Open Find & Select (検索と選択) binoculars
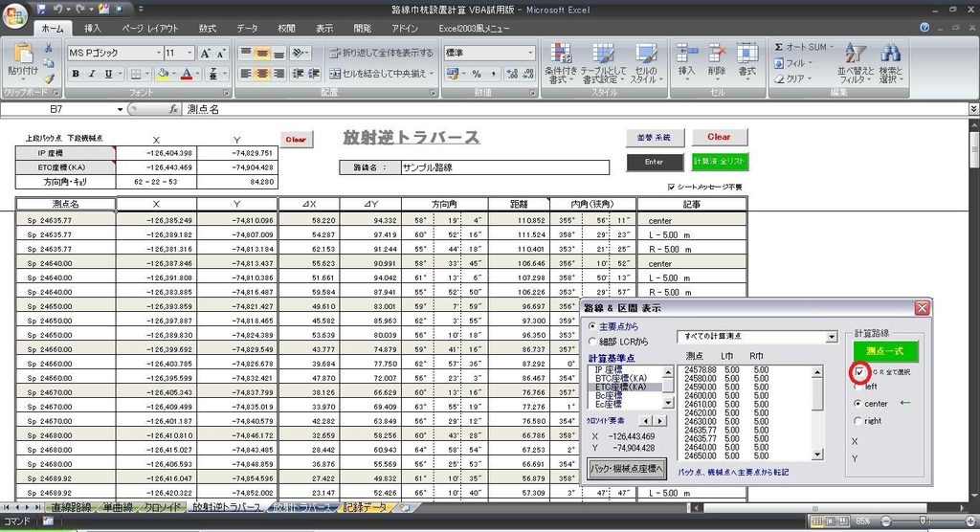 click(x=890, y=63)
